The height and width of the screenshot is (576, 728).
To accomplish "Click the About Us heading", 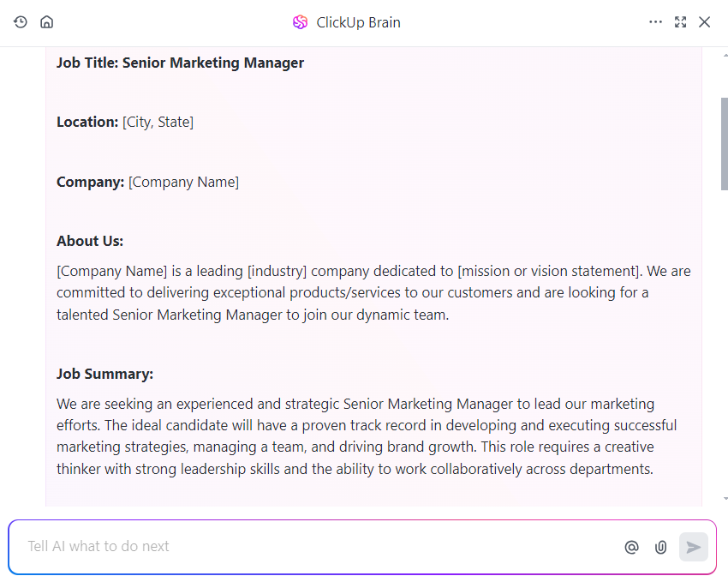I will pos(90,241).
